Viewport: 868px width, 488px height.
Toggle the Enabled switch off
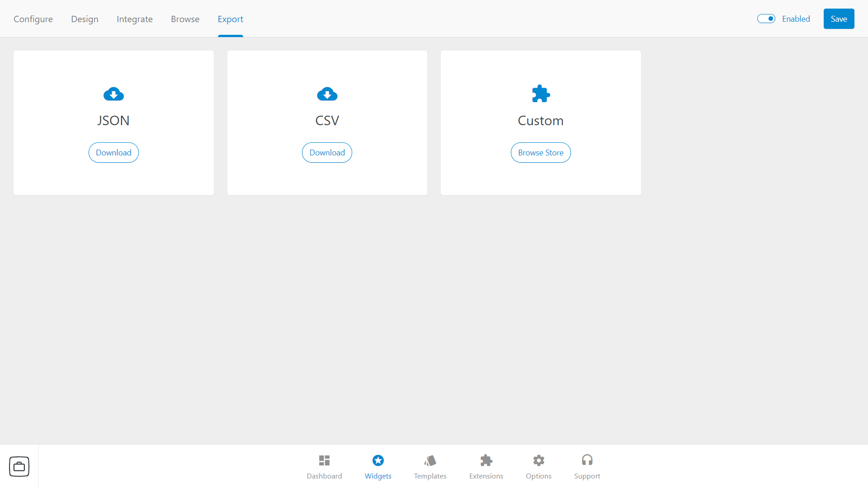tap(766, 19)
